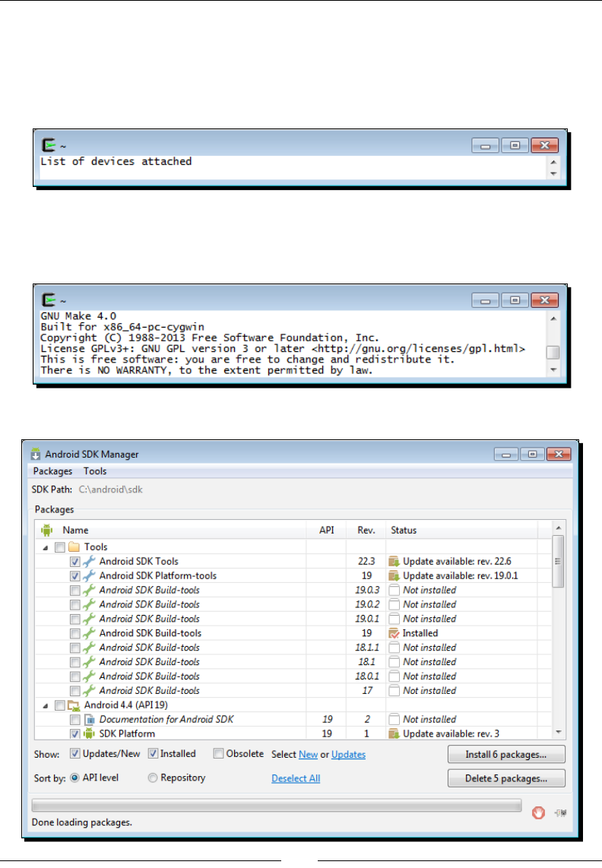Collapse the Android 4.4 (API 19) group
The width and height of the screenshot is (602, 868).
[46, 706]
